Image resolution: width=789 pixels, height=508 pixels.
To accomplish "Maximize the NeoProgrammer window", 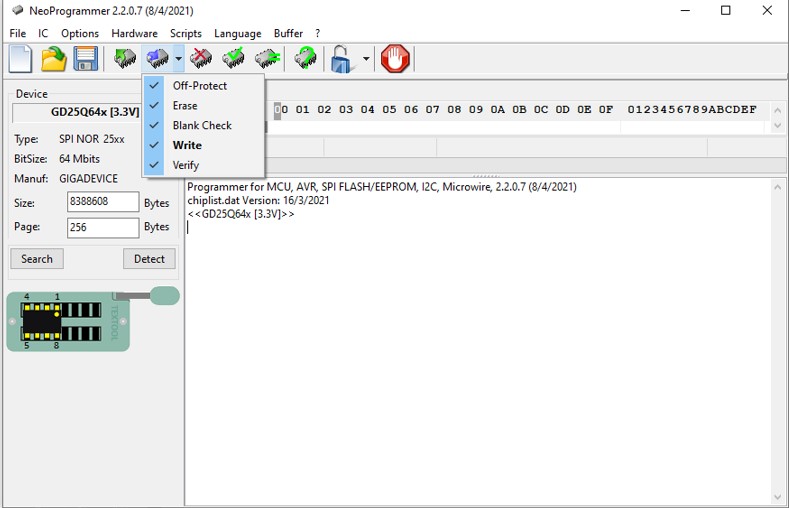I will pyautogui.click(x=726, y=10).
